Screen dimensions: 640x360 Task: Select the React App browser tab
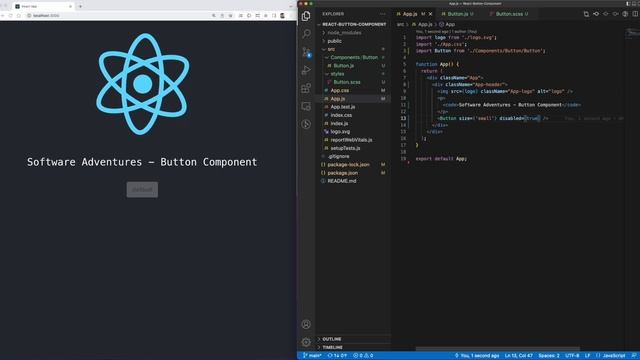pos(43,7)
